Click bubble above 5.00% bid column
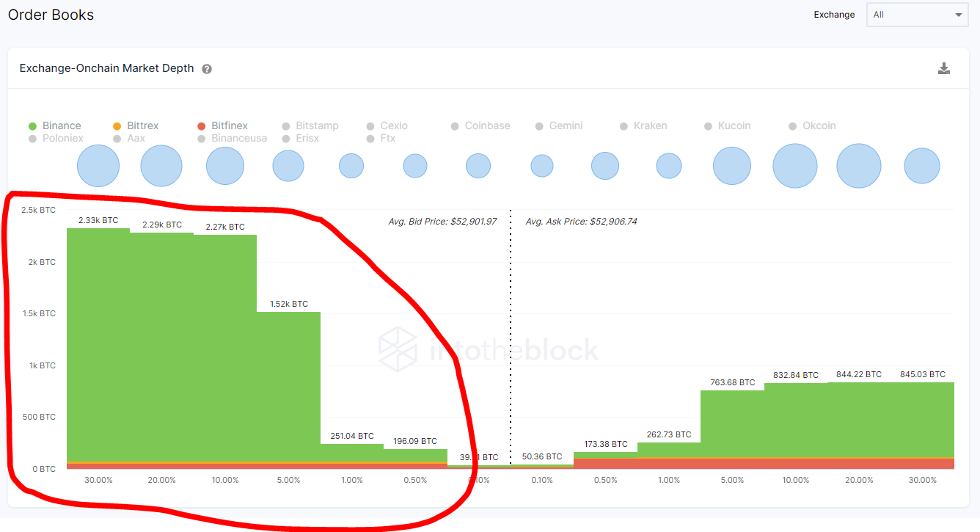Viewport: 980px width, 532px height. [x=288, y=166]
